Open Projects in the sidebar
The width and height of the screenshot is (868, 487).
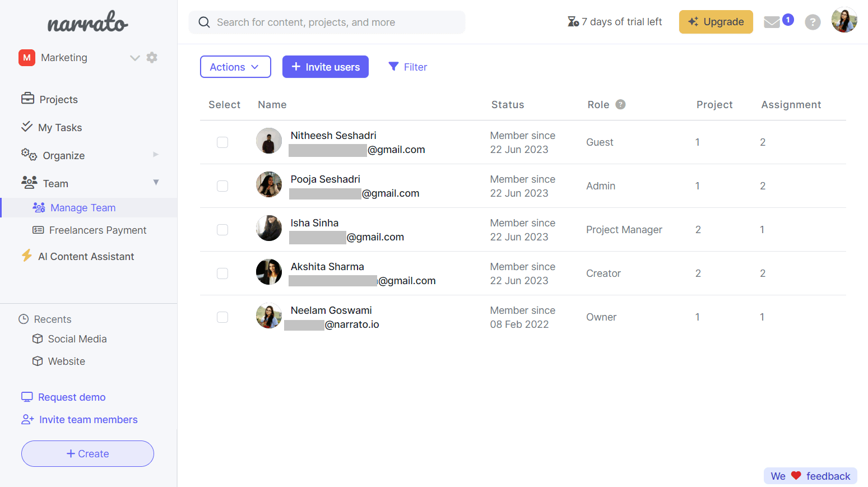coord(58,99)
